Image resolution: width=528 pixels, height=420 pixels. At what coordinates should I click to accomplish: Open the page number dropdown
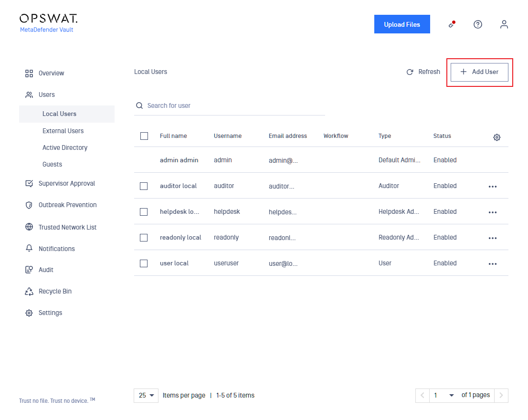(444, 396)
